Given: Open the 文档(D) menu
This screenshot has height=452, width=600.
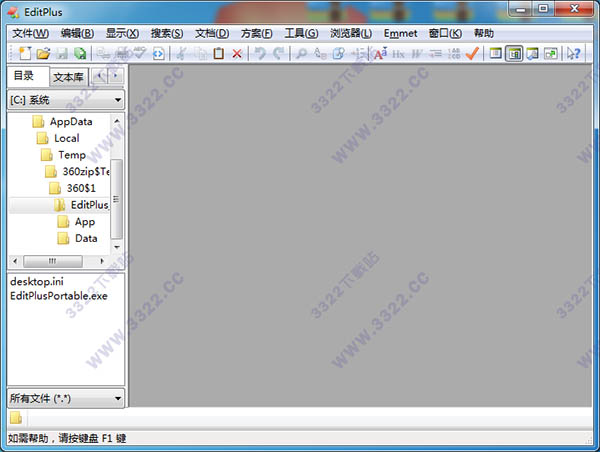Looking at the screenshot, I should [212, 34].
